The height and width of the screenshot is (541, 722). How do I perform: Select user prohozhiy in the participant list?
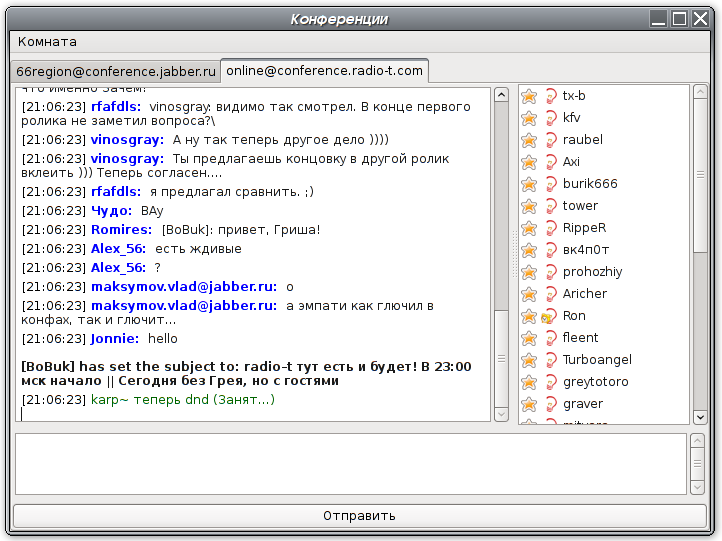coord(592,272)
